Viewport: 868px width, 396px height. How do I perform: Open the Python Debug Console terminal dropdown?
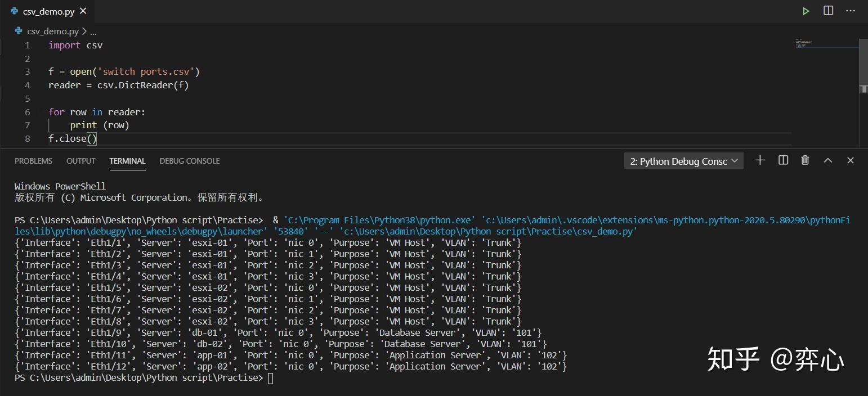click(683, 161)
